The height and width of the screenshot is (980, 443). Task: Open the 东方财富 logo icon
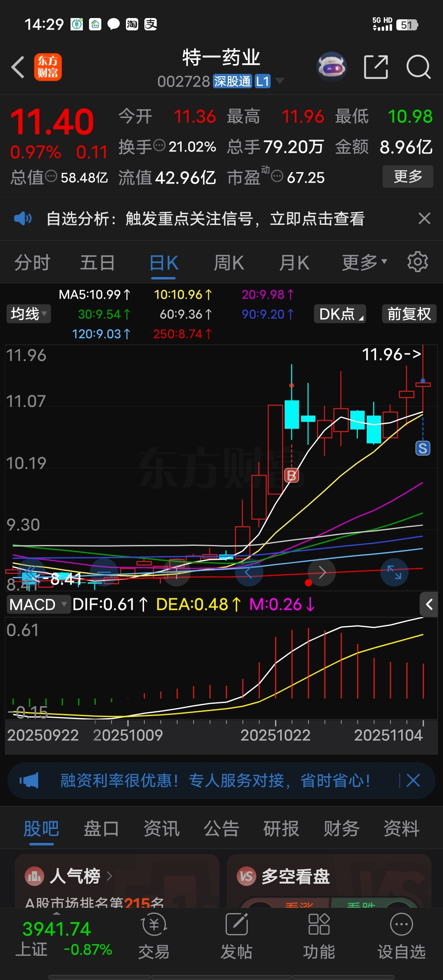[48, 67]
